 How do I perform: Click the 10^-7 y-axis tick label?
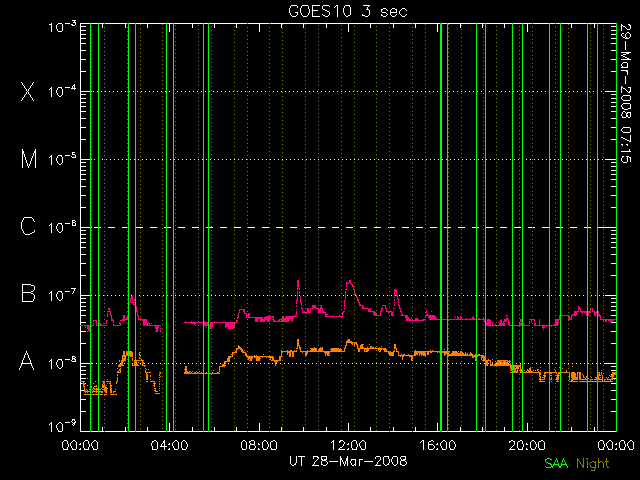[x=62, y=295]
